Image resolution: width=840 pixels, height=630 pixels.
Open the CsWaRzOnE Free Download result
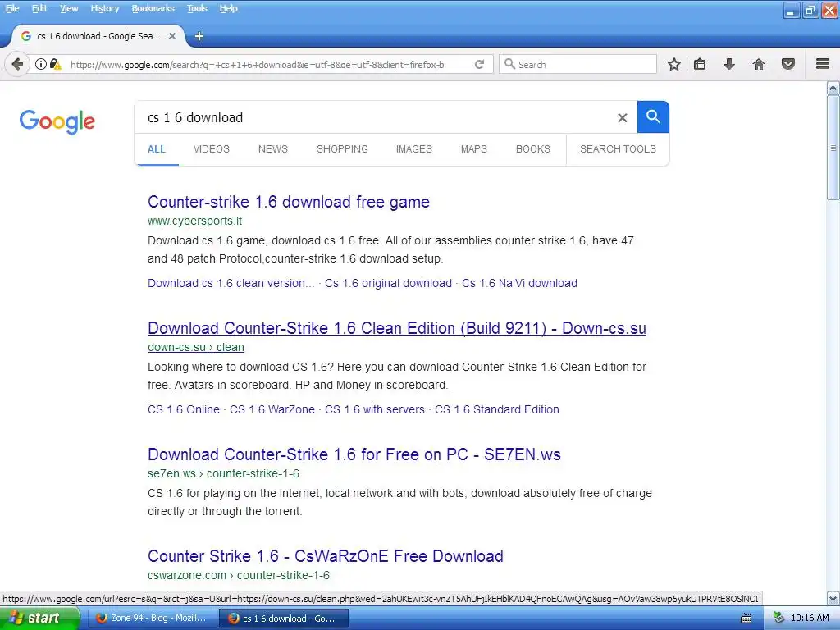tap(325, 557)
